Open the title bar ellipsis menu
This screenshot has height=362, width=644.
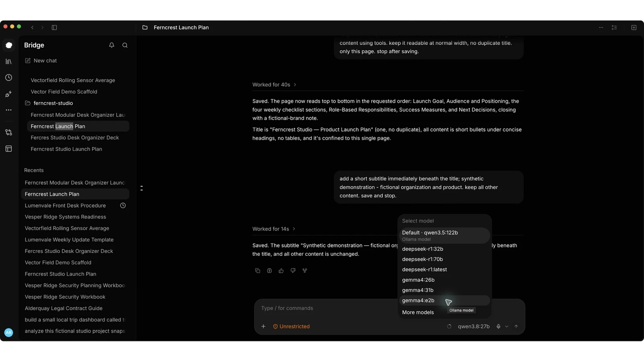[601, 27]
